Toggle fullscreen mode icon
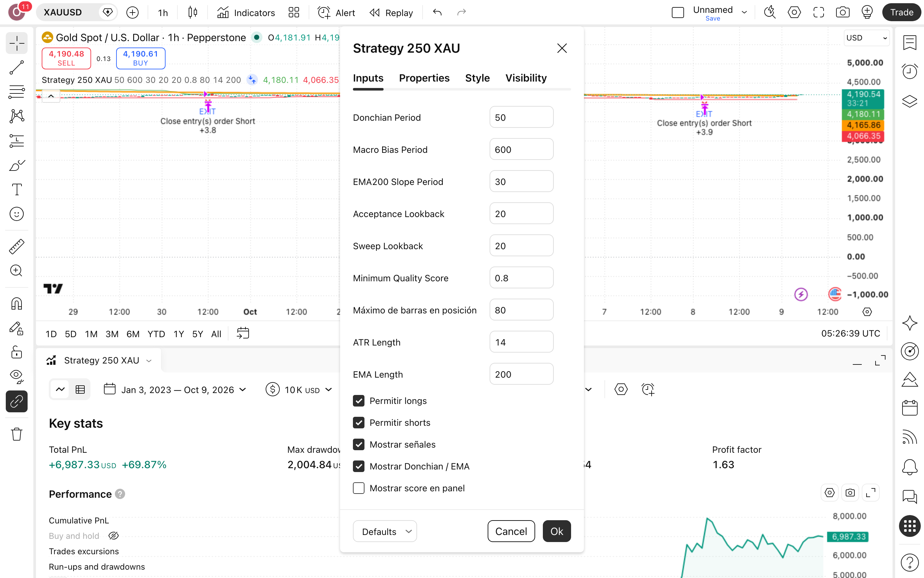The width and height of the screenshot is (924, 578). coord(819,13)
